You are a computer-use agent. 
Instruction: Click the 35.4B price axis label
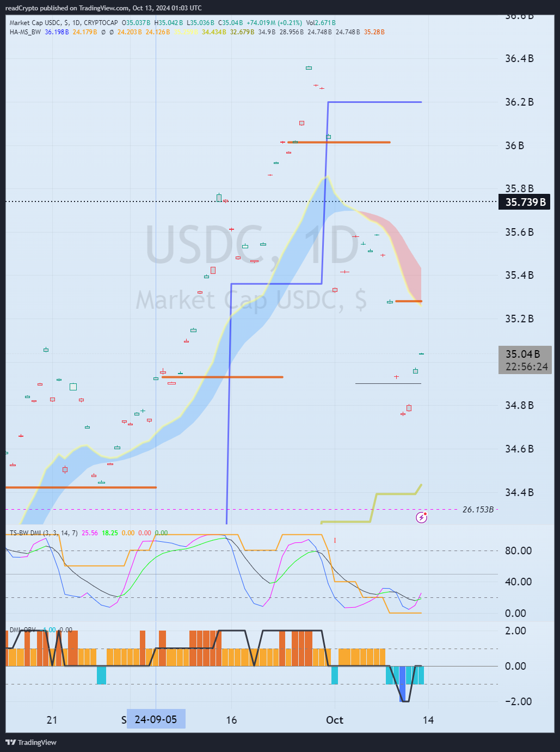click(519, 276)
